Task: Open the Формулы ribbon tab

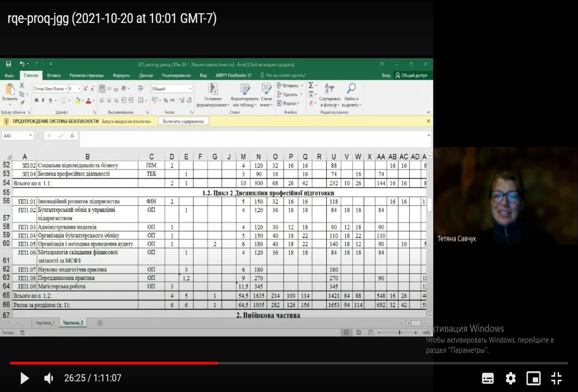Action: (x=121, y=76)
